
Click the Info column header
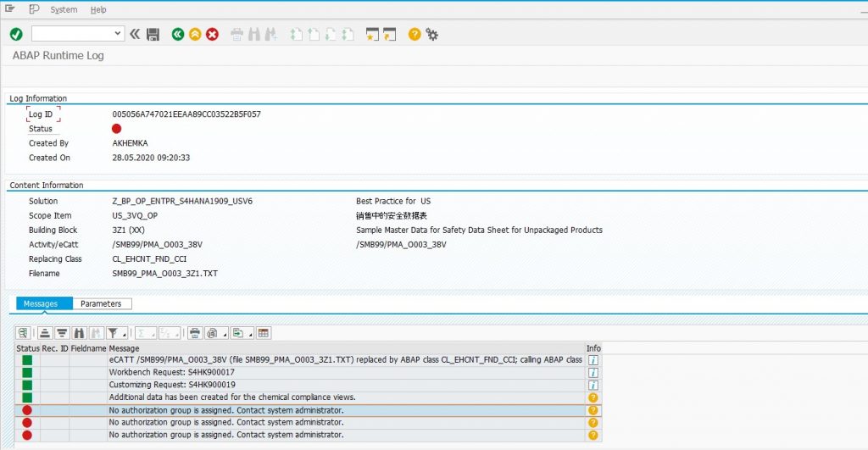click(x=593, y=348)
